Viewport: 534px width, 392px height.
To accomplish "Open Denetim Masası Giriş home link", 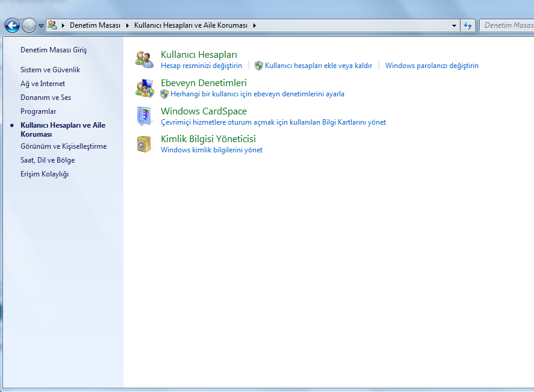I will click(54, 50).
